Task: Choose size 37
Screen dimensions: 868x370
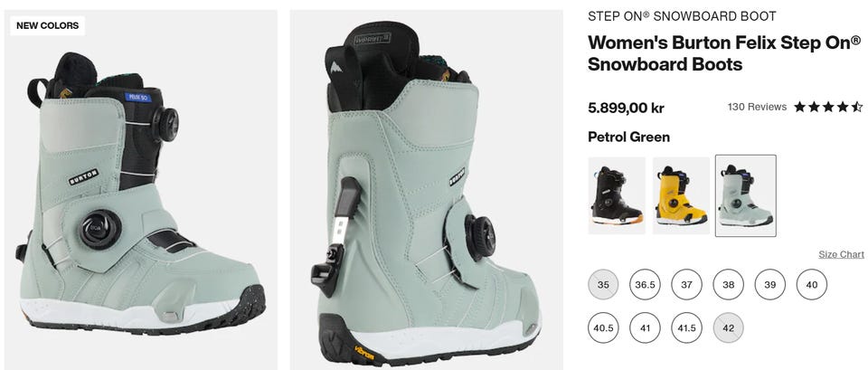Action: point(686,285)
